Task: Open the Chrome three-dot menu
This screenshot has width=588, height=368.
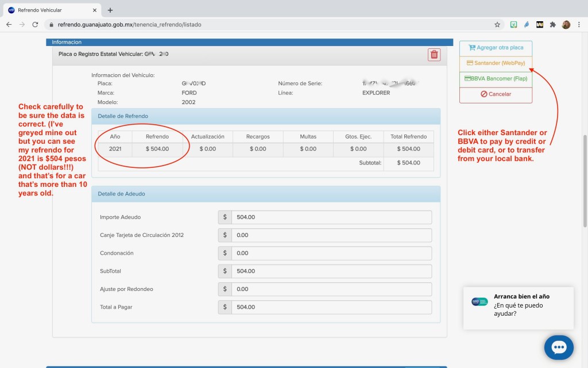Action: (x=580, y=25)
